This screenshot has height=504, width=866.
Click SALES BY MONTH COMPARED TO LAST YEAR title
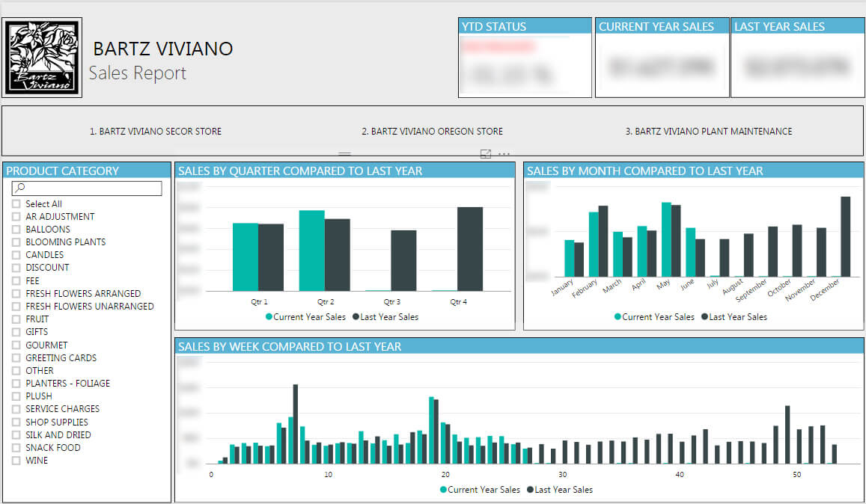coord(644,171)
